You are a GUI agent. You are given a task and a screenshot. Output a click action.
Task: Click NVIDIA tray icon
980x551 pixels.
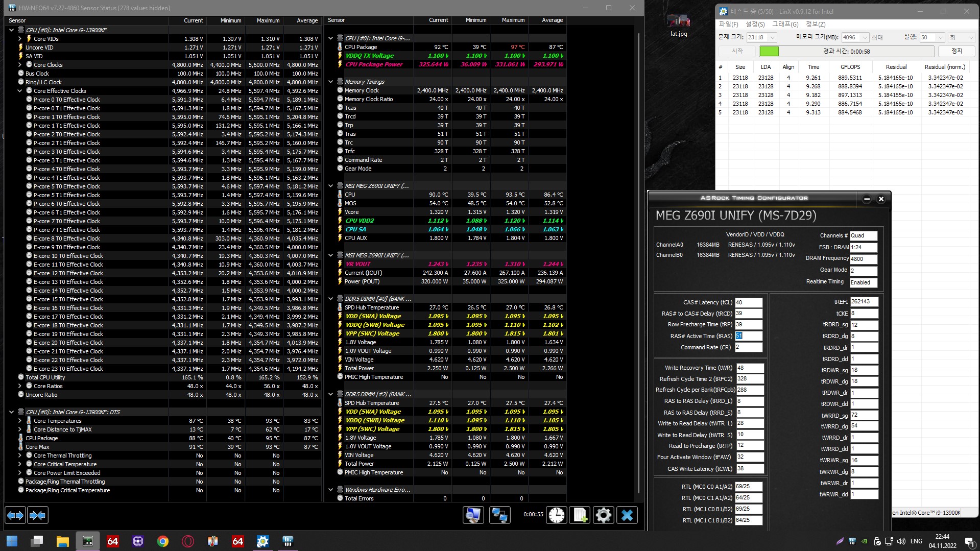click(x=864, y=541)
